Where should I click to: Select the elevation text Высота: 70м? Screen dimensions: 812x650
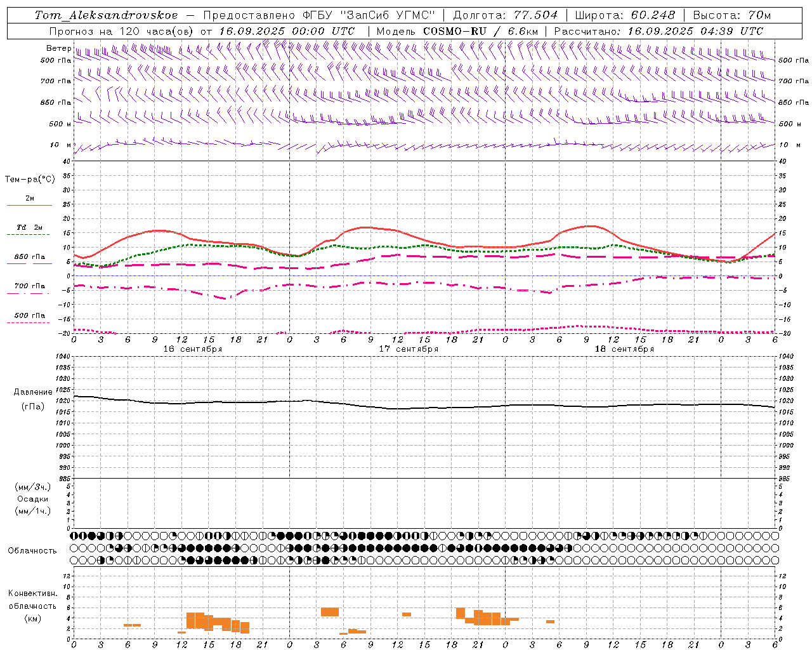tap(732, 15)
